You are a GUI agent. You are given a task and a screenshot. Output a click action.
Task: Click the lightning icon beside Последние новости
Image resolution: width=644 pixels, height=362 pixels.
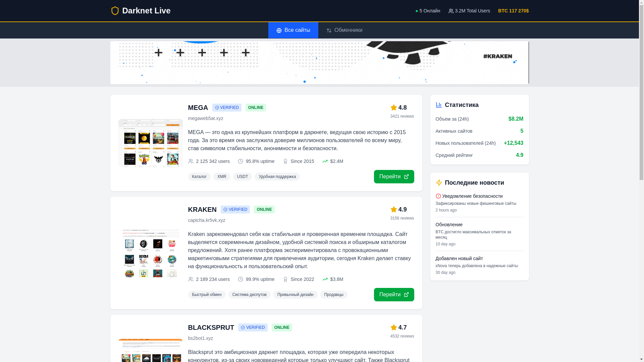tap(439, 183)
